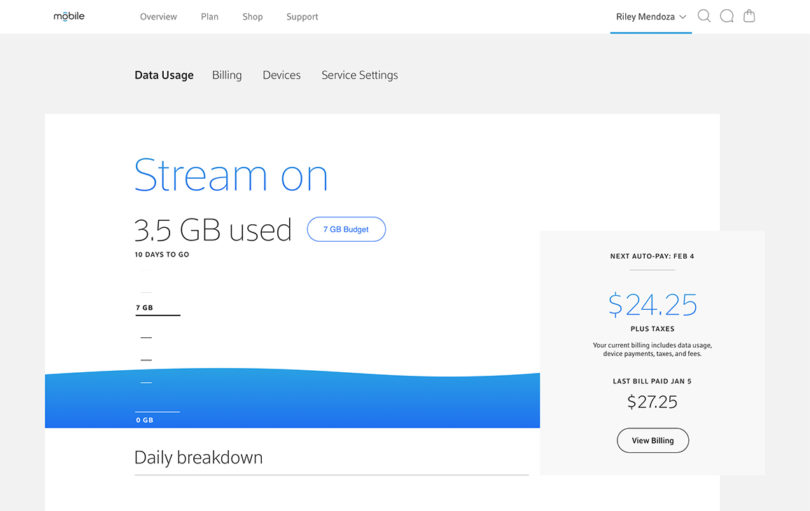Switch to the Billing tab
The width and height of the screenshot is (810, 511).
pos(227,75)
